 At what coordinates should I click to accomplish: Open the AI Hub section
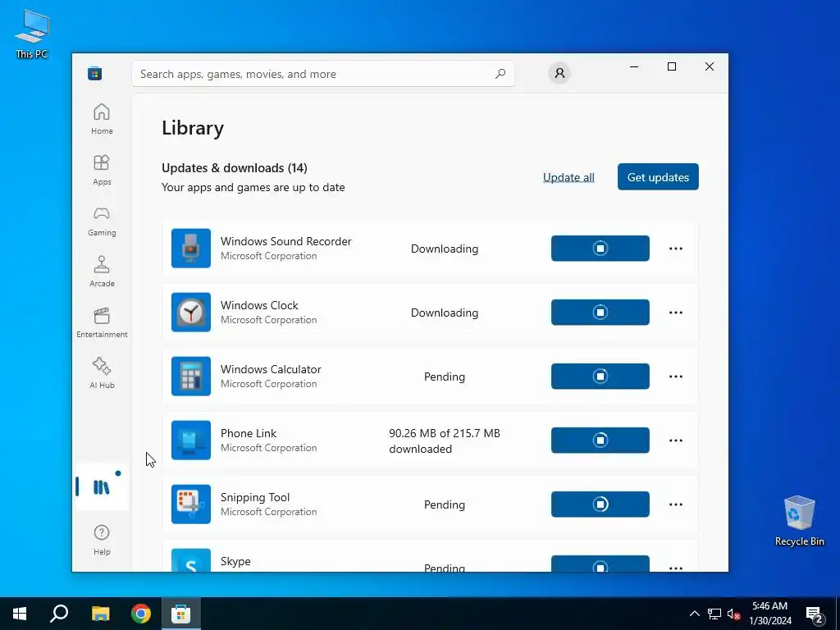click(x=102, y=373)
